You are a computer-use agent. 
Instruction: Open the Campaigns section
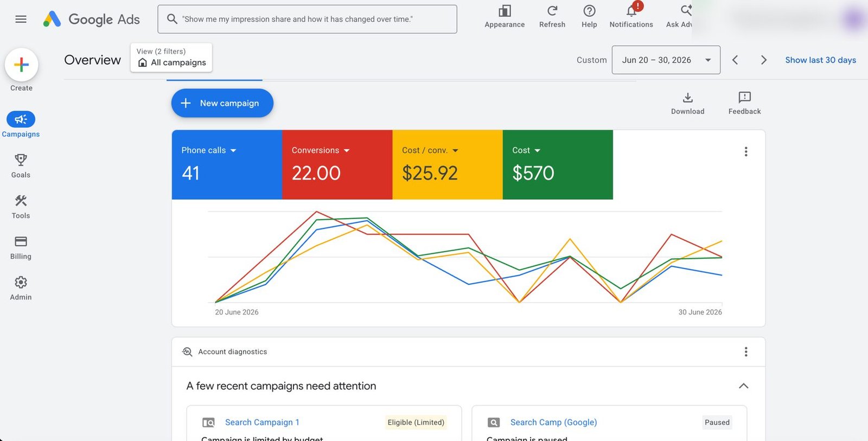click(21, 125)
